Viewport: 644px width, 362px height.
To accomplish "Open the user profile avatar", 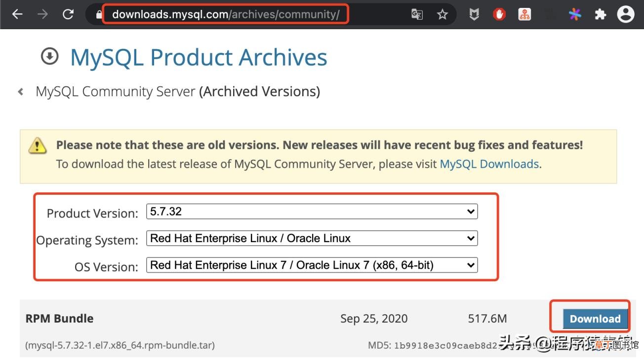I will tap(626, 14).
